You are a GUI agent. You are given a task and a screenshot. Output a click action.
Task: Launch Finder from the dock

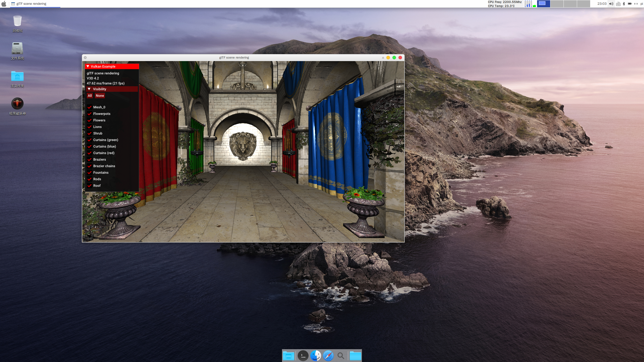coord(315,356)
